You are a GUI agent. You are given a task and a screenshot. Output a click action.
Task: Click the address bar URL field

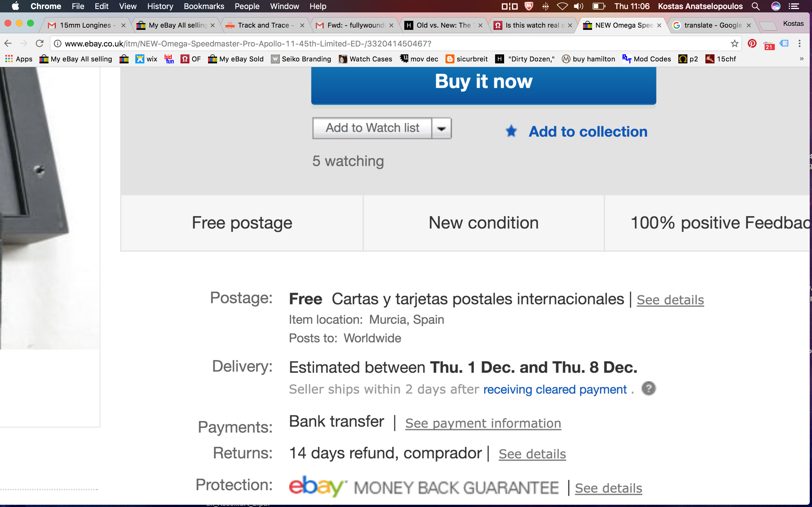[x=369, y=44]
